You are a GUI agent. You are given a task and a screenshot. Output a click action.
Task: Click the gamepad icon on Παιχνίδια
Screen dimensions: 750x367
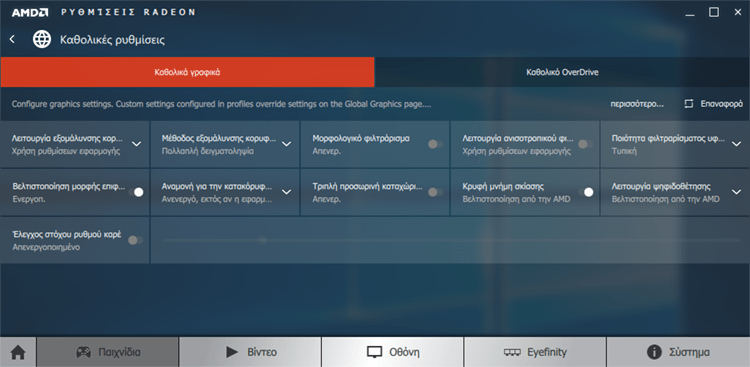point(84,353)
